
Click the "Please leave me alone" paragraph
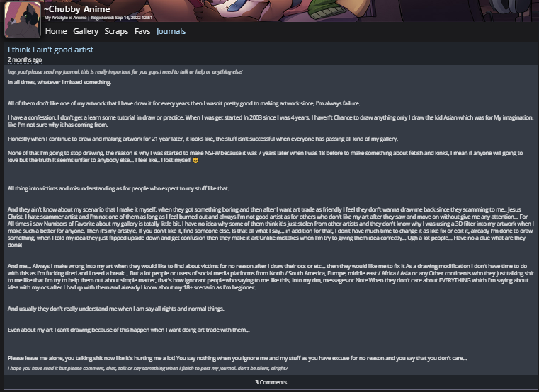click(x=237, y=358)
